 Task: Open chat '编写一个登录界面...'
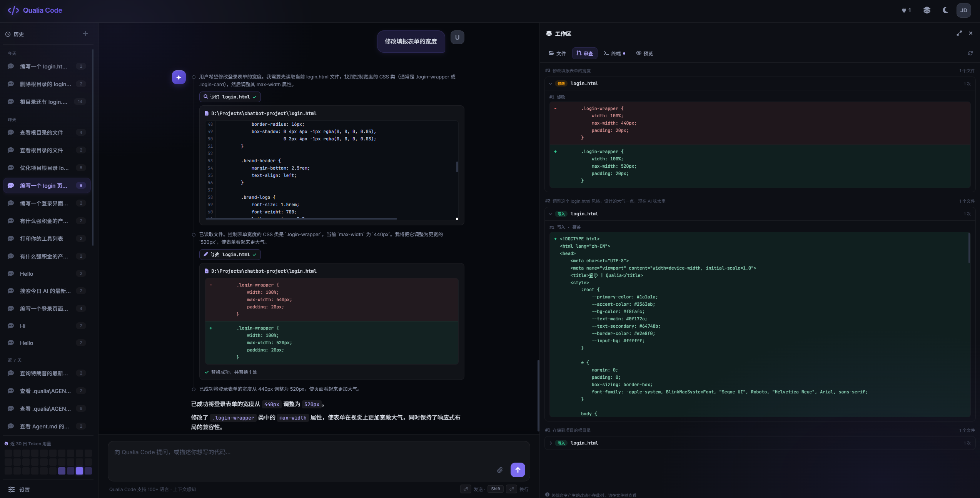point(47,203)
